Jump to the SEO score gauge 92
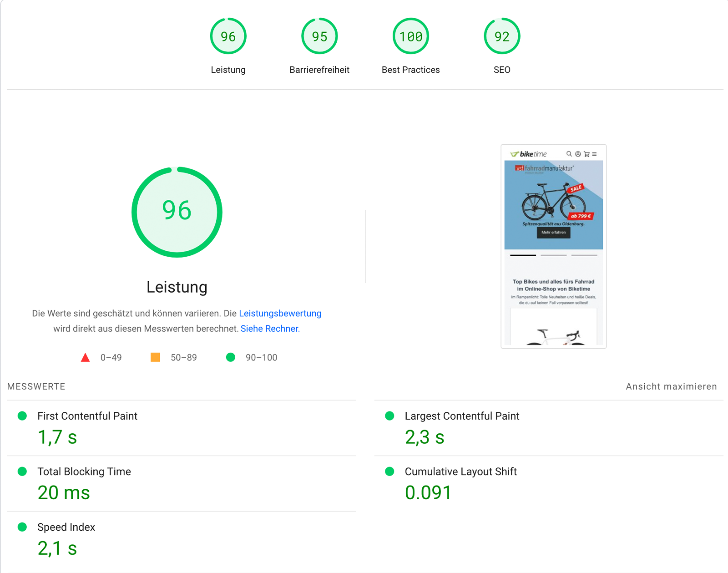Image resolution: width=728 pixels, height=573 pixels. tap(502, 36)
